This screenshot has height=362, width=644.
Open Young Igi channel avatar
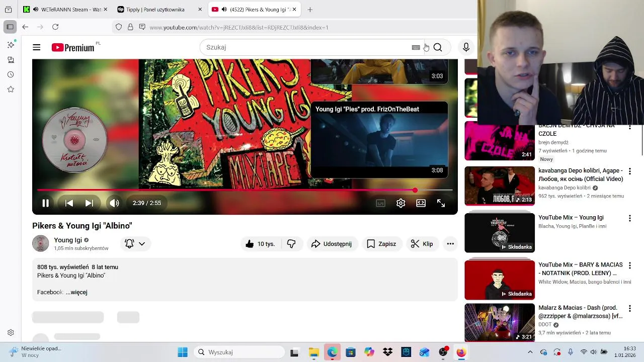[40, 243]
